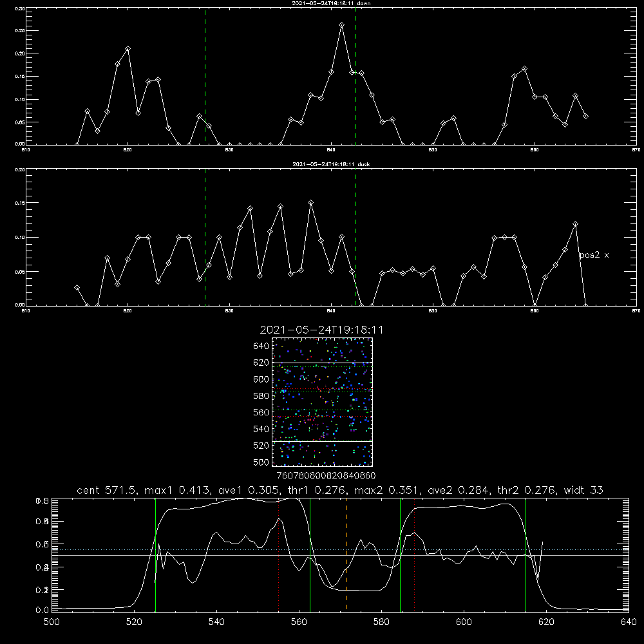Select the second solid green line in bottom plot
Image resolution: width=644 pixels, height=644 pixels.
310,554
